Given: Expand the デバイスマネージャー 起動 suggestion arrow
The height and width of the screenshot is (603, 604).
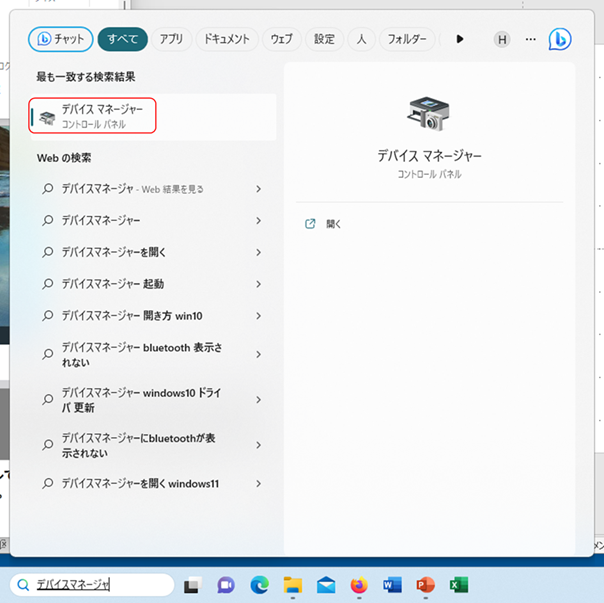Looking at the screenshot, I should pyautogui.click(x=258, y=284).
